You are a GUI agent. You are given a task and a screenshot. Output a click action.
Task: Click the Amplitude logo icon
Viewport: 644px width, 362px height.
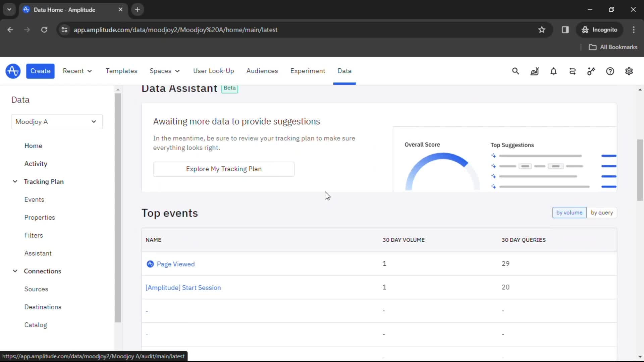pos(13,71)
